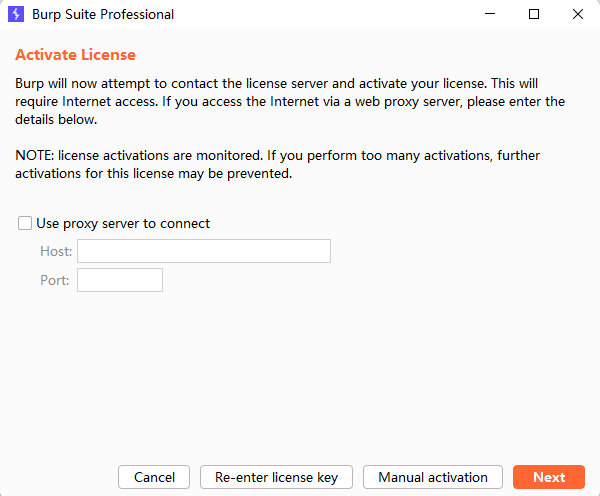Image resolution: width=600 pixels, height=496 pixels.
Task: Focus the Port input field
Action: 119,280
